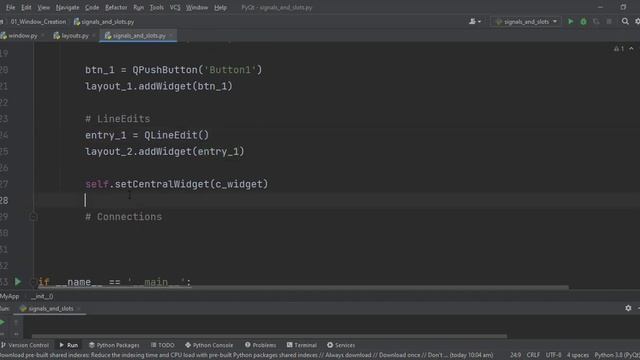Open IDE settings gear in the top toolbar
This screenshot has height=360, width=640.
[x=637, y=22]
